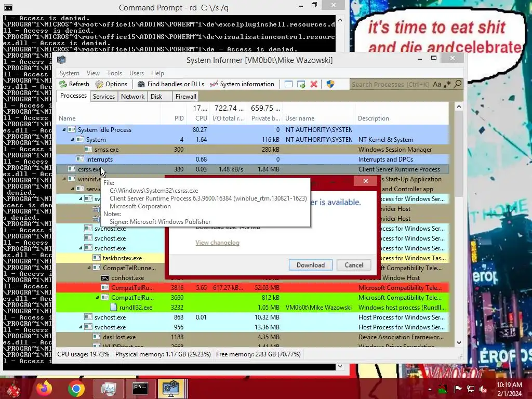The width and height of the screenshot is (532, 399).
Task: Open the System menu
Action: (69, 73)
